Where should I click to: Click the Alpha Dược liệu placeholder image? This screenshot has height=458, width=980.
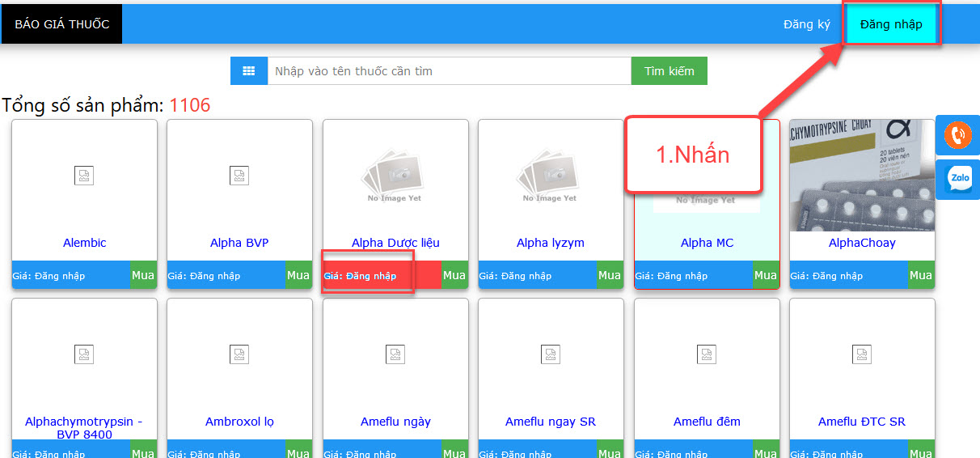395,175
